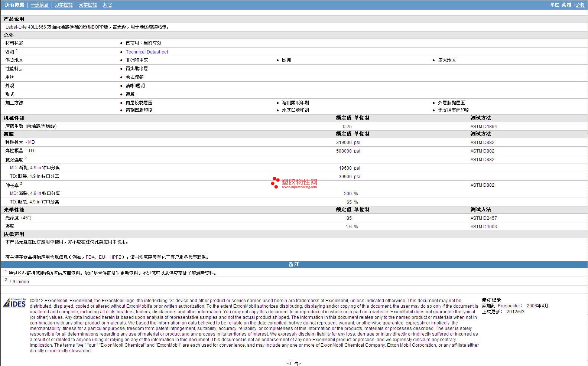Switch to the 一般信息 tab
The height and width of the screenshot is (366, 588).
click(39, 5)
